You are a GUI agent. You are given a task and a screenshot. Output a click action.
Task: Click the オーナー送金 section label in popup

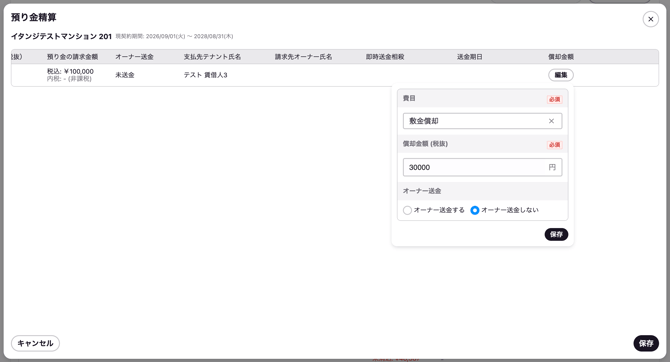[422, 191]
